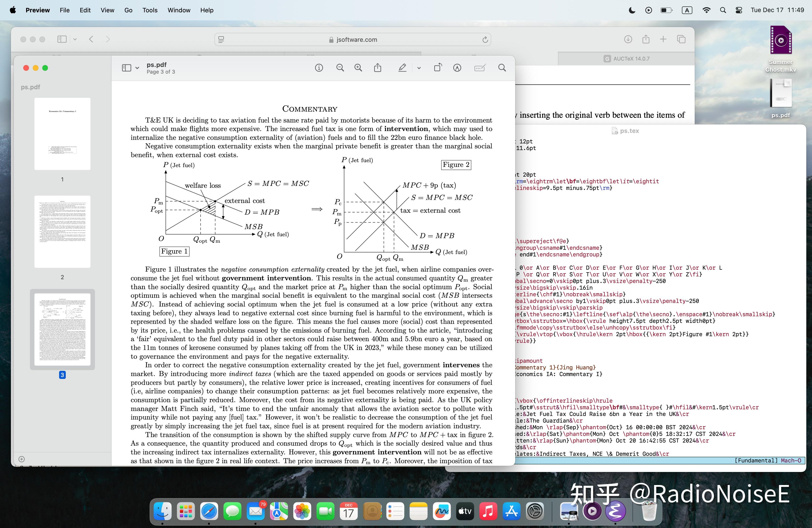Click Preview's Share toolbar icon

click(x=377, y=68)
